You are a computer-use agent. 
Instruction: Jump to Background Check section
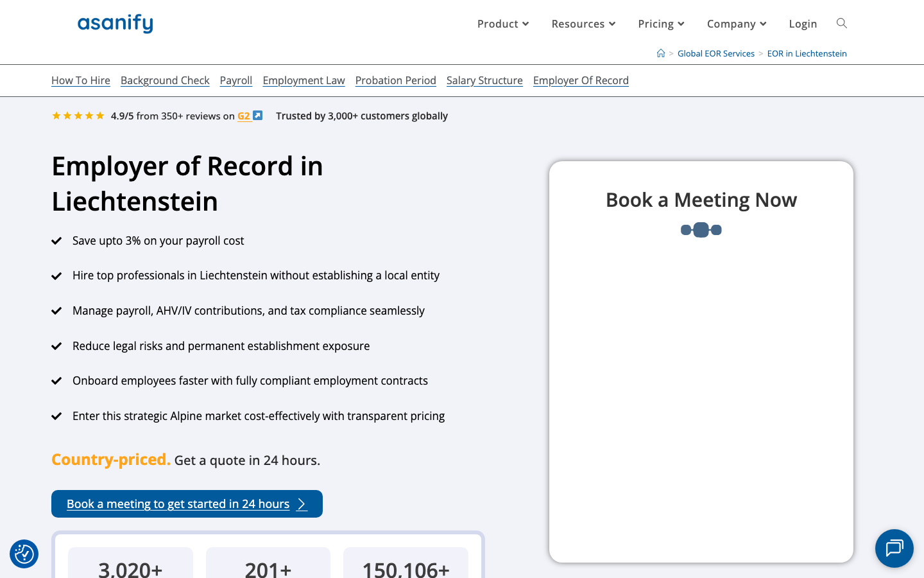[x=165, y=80]
